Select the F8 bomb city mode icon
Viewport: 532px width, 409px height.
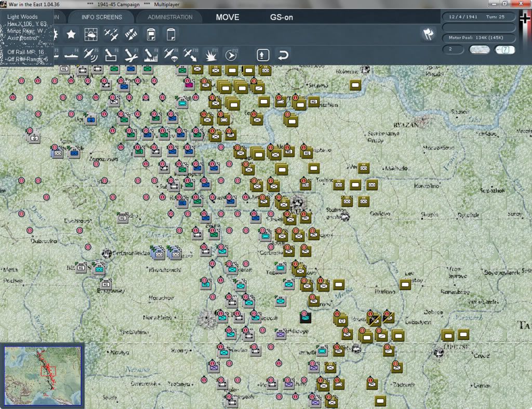tap(151, 55)
